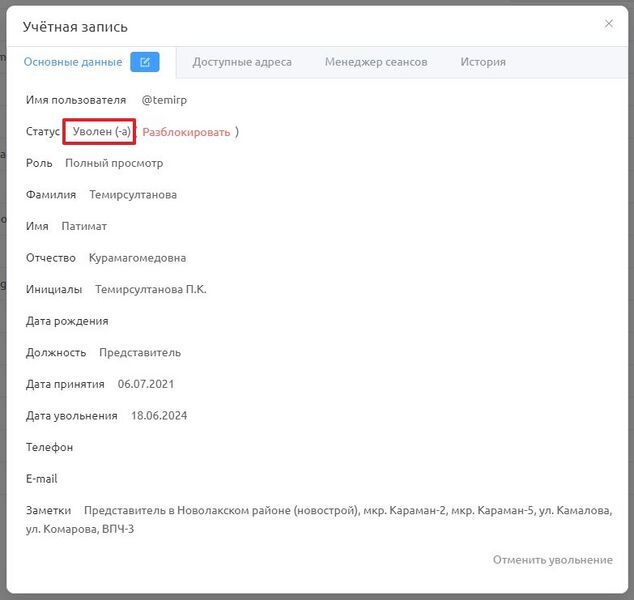Select first name Патимат
The height and width of the screenshot is (600, 634).
coord(84,226)
